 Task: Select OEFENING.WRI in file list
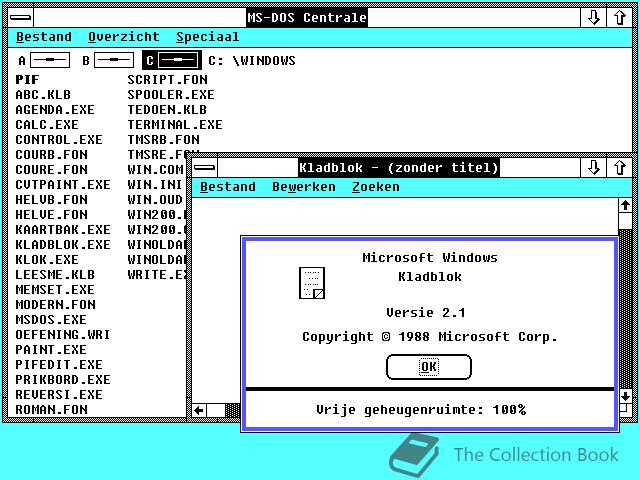tap(63, 335)
